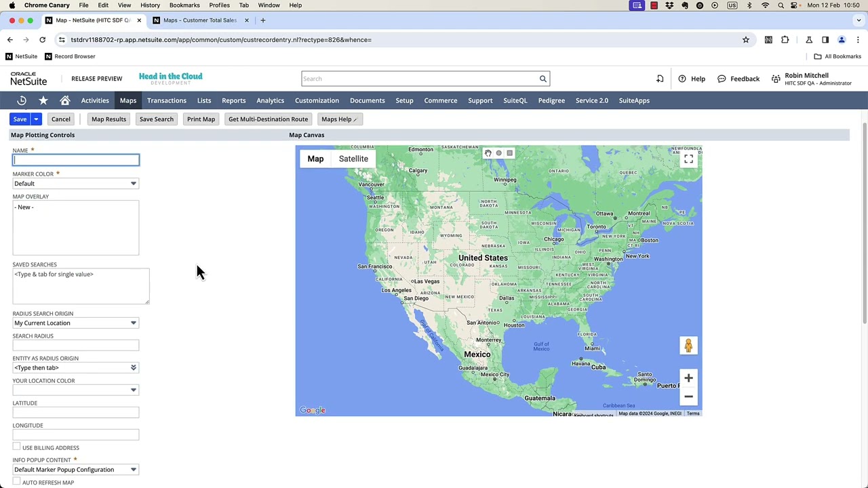Toggle fullscreen view of the map
Image resolution: width=868 pixels, height=488 pixels.
[x=688, y=159]
